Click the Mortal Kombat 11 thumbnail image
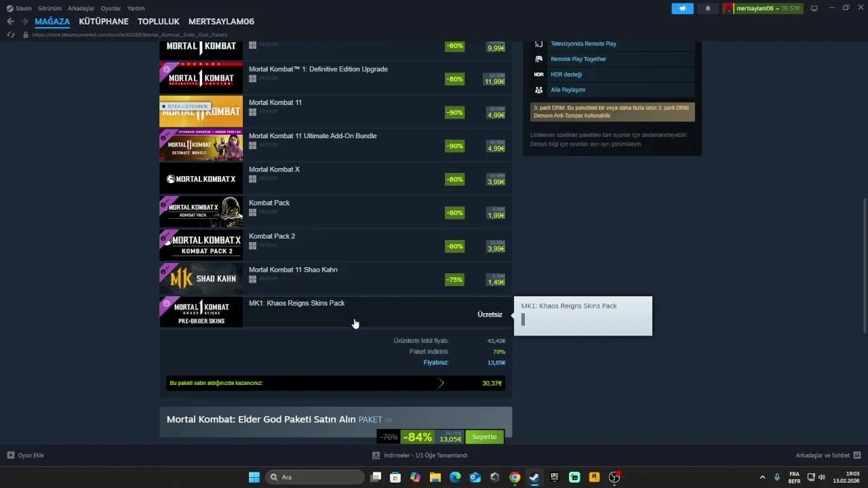868x488 pixels. coord(201,111)
